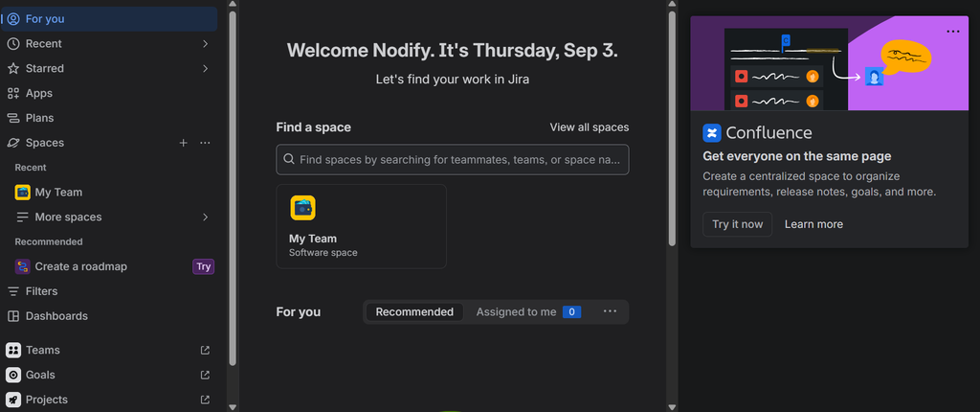The width and height of the screenshot is (980, 412).
Task: Click the Try it now button
Action: click(738, 224)
